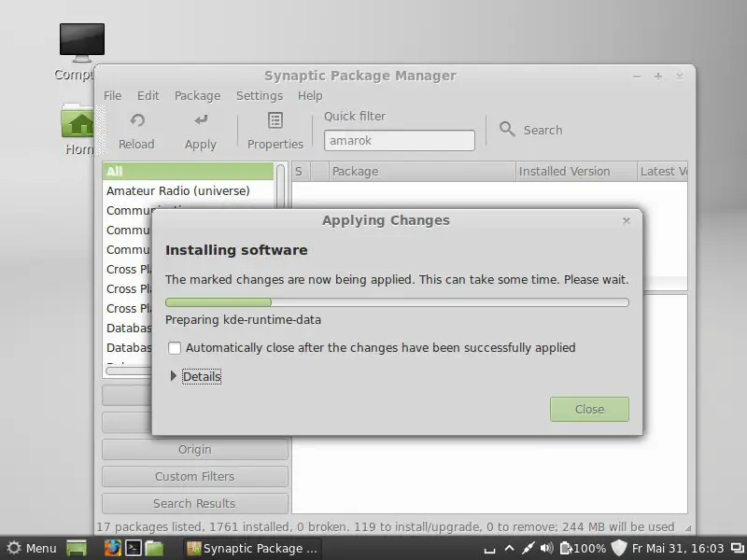Image resolution: width=747 pixels, height=560 pixels.
Task: Open the File menu
Action: click(x=112, y=96)
